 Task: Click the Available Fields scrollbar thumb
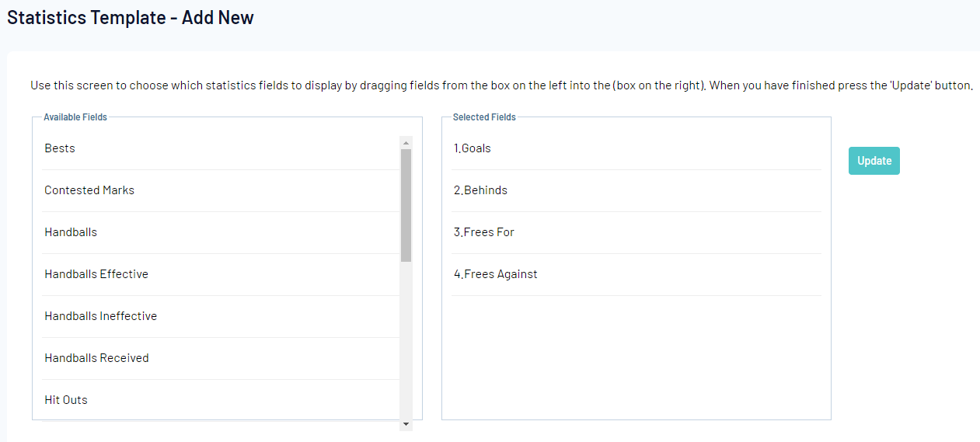tap(406, 204)
